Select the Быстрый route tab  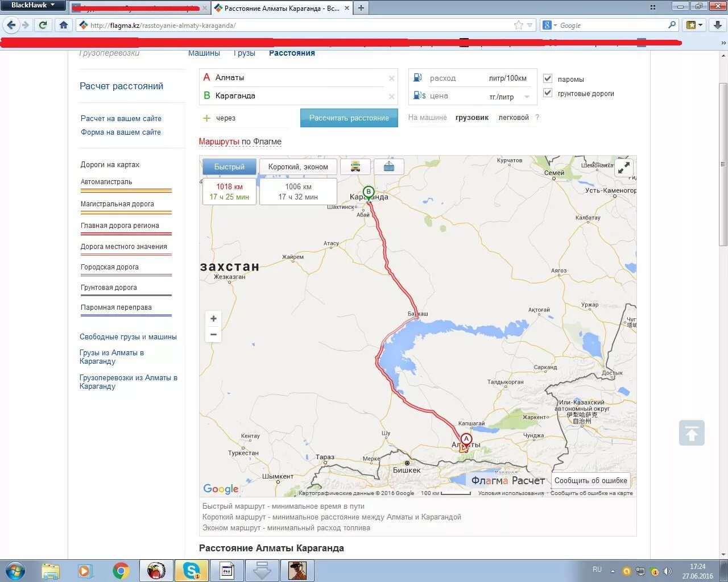point(229,167)
